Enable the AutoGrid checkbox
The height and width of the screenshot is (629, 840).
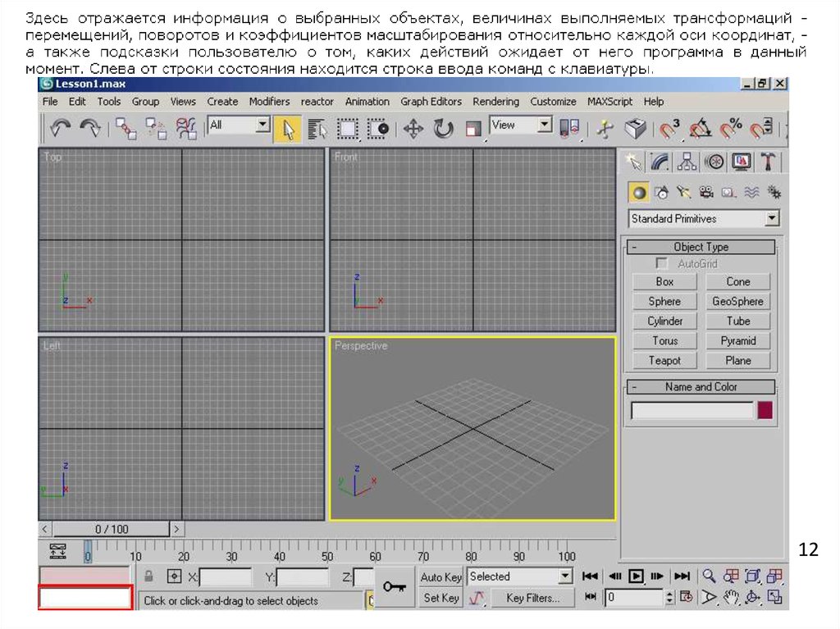click(x=662, y=264)
